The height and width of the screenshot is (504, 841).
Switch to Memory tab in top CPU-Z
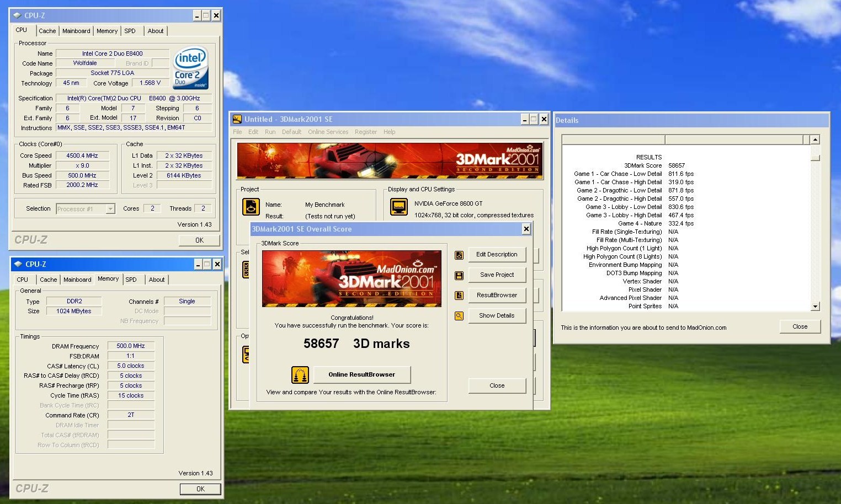coord(107,31)
